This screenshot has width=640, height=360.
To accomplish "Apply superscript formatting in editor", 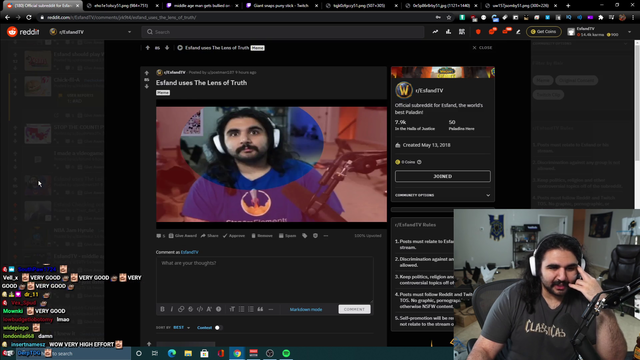I will coord(209,309).
